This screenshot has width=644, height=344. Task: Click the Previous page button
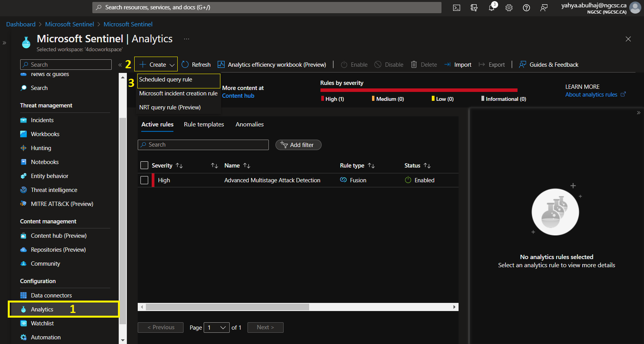(161, 328)
